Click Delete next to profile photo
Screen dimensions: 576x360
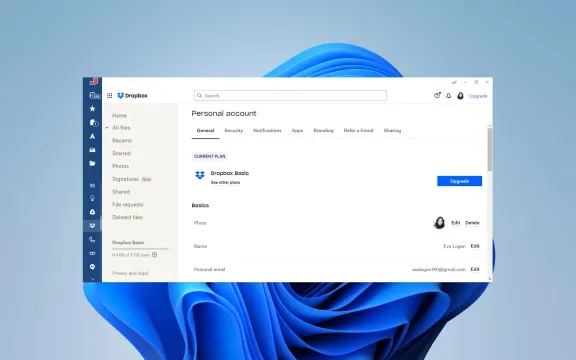(x=472, y=223)
